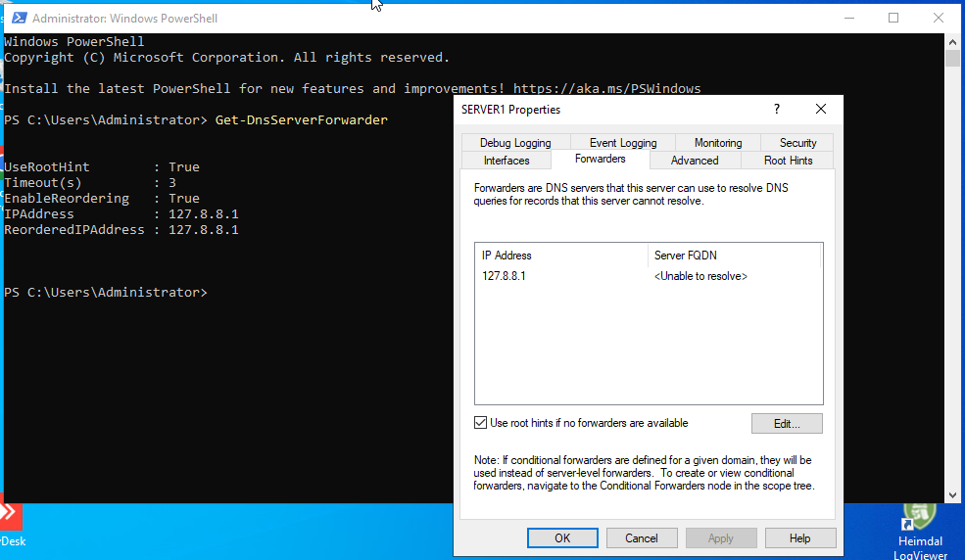Click the EnableReordering output line
The width and height of the screenshot is (965, 560).
pyautogui.click(x=102, y=198)
